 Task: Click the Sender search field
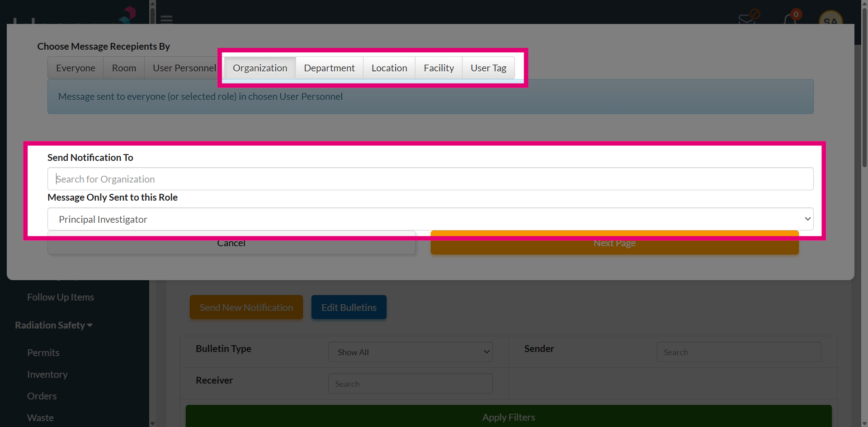point(739,352)
